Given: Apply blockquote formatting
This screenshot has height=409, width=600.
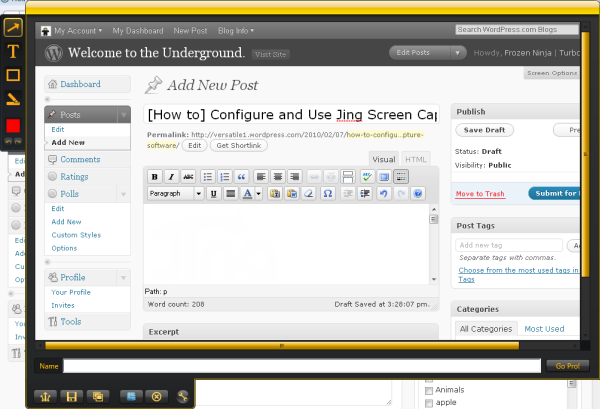Looking at the screenshot, I should click(241, 177).
